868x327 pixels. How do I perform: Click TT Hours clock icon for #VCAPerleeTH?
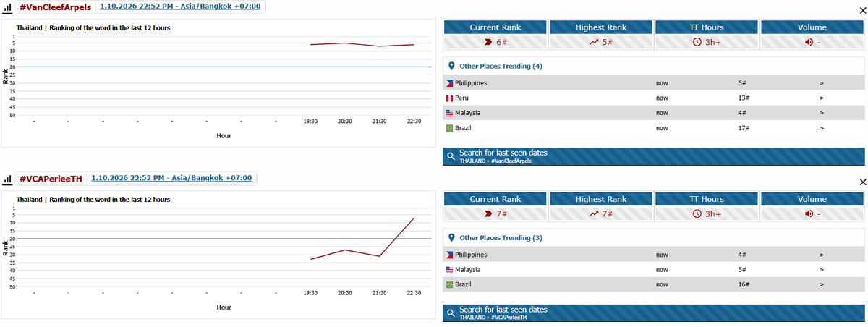[697, 213]
